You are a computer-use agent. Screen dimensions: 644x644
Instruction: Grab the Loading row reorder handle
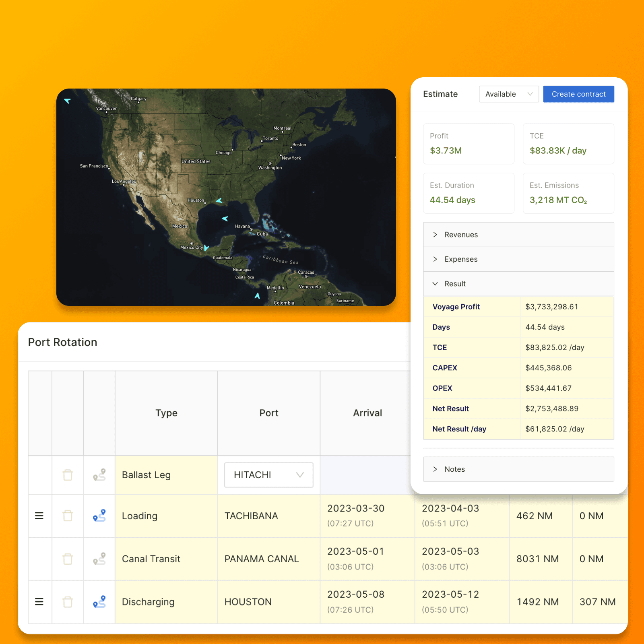click(x=39, y=516)
